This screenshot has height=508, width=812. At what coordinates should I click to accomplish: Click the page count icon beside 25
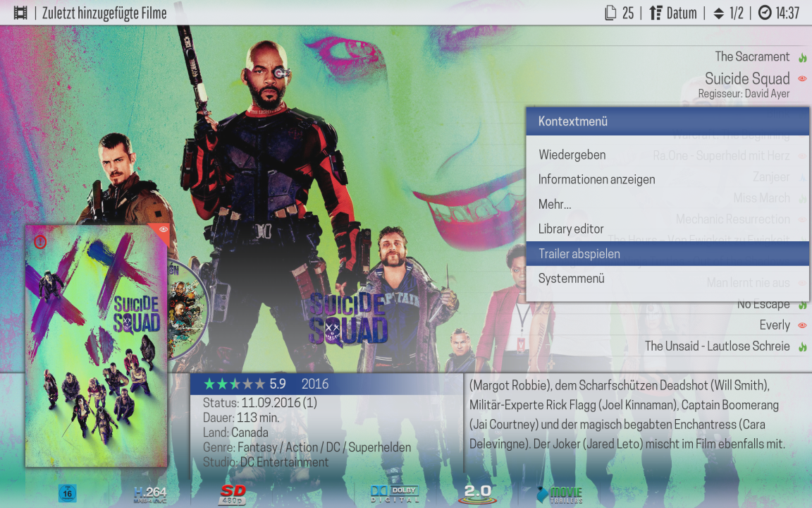(x=610, y=13)
